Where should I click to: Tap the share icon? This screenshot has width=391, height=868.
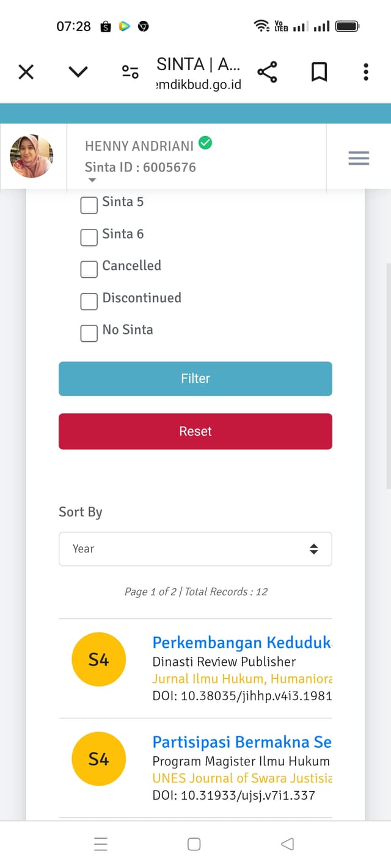(x=267, y=72)
